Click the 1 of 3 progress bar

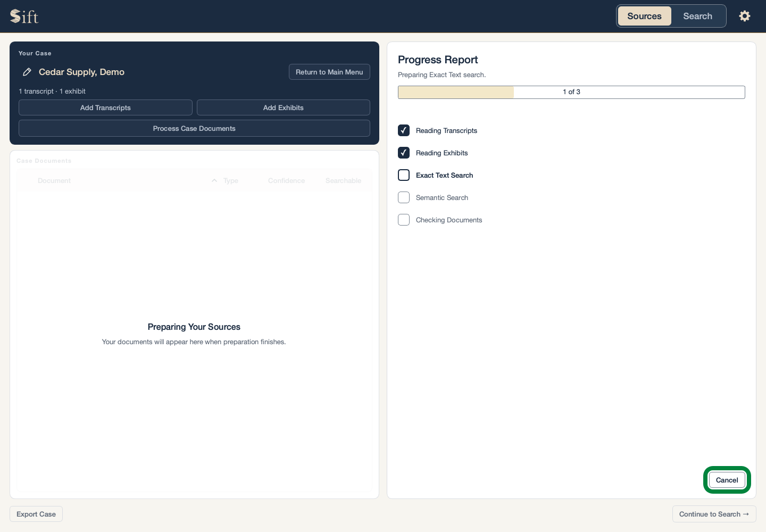tap(571, 92)
